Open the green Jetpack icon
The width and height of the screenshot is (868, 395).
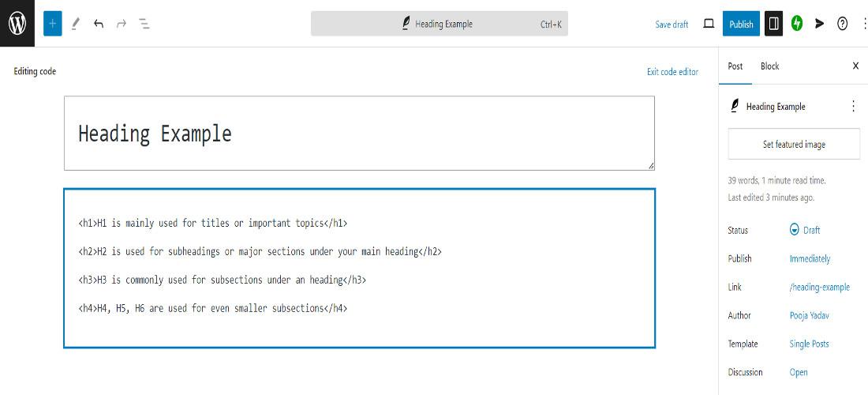tap(797, 24)
